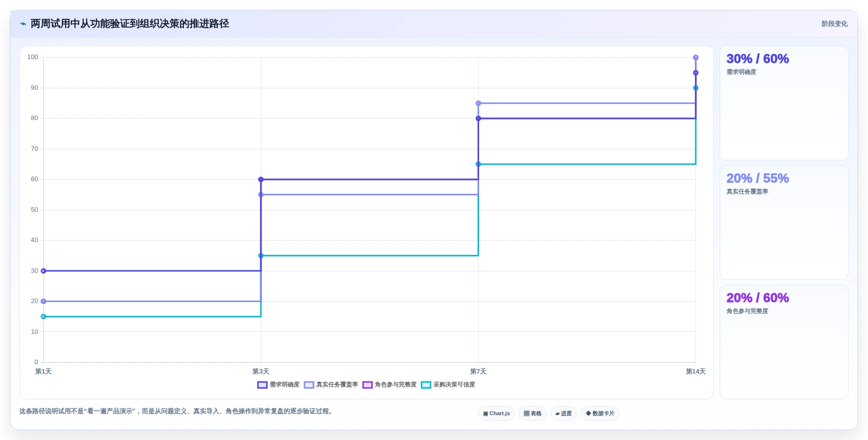Image resolution: width=868 pixels, height=440 pixels.
Task: Click the 需求明确度 point at 95 on 第14天
Action: [695, 73]
